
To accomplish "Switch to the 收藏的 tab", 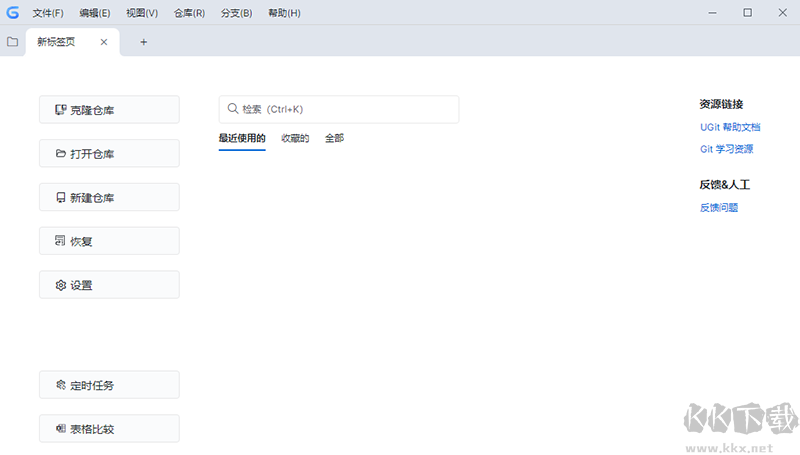I will tap(295, 138).
